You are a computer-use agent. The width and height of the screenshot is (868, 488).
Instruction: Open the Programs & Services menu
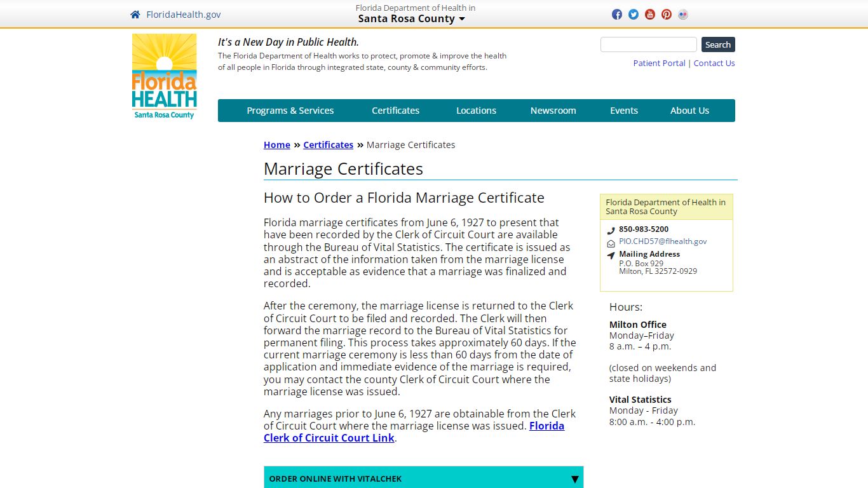coord(290,111)
